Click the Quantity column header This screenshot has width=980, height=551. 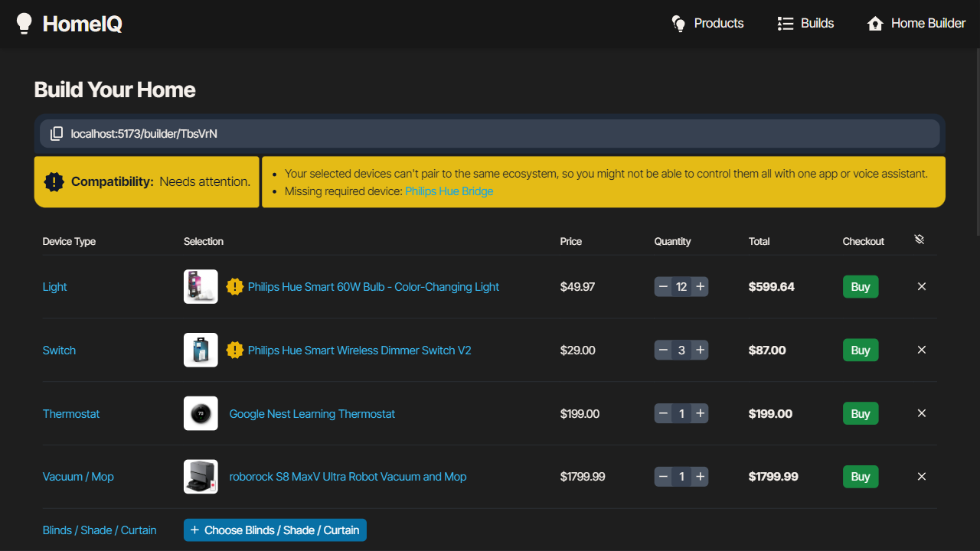[x=672, y=241]
